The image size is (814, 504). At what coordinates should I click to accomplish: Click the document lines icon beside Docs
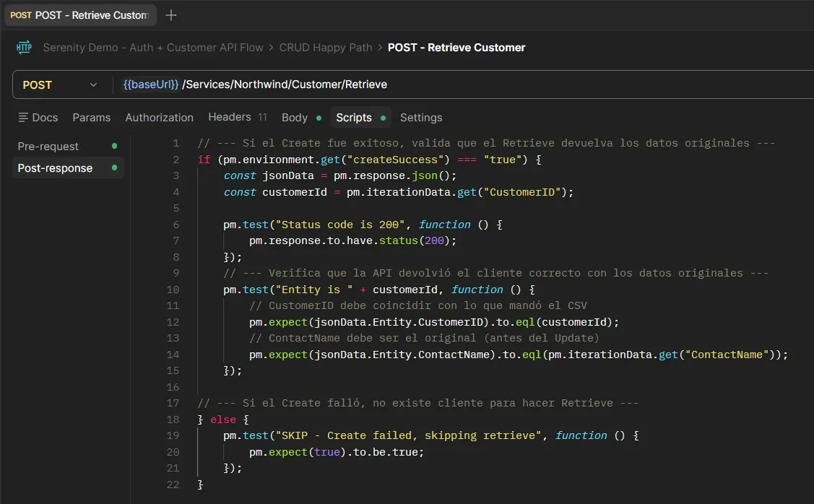pos(25,117)
